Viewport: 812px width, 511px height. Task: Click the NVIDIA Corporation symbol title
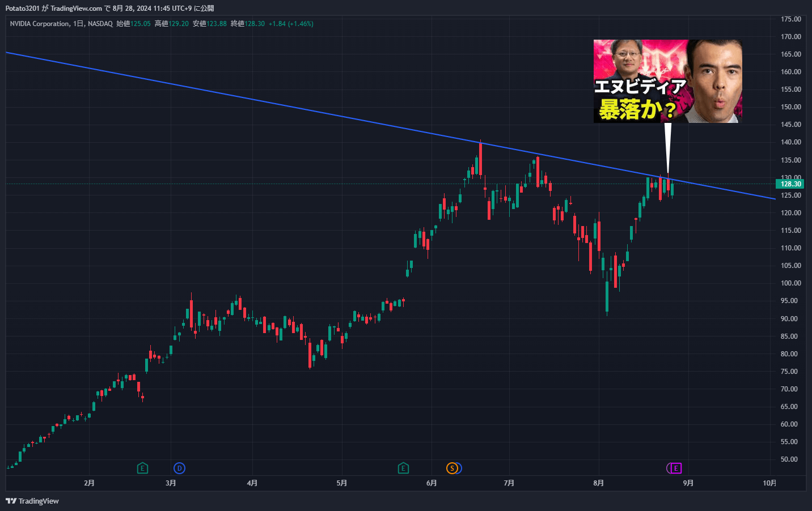39,24
